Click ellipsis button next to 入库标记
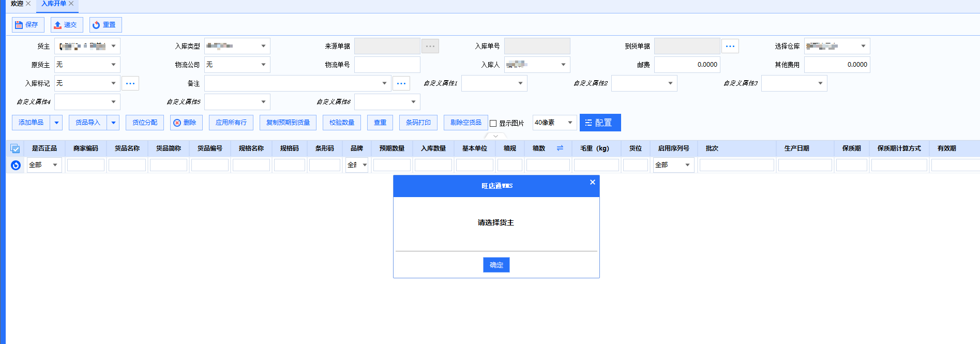Image resolution: width=980 pixels, height=344 pixels. [130, 83]
